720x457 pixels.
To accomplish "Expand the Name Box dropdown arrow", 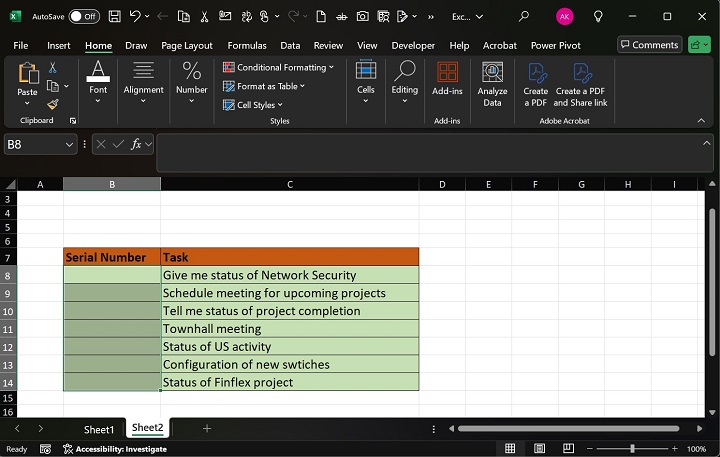I will coord(69,145).
